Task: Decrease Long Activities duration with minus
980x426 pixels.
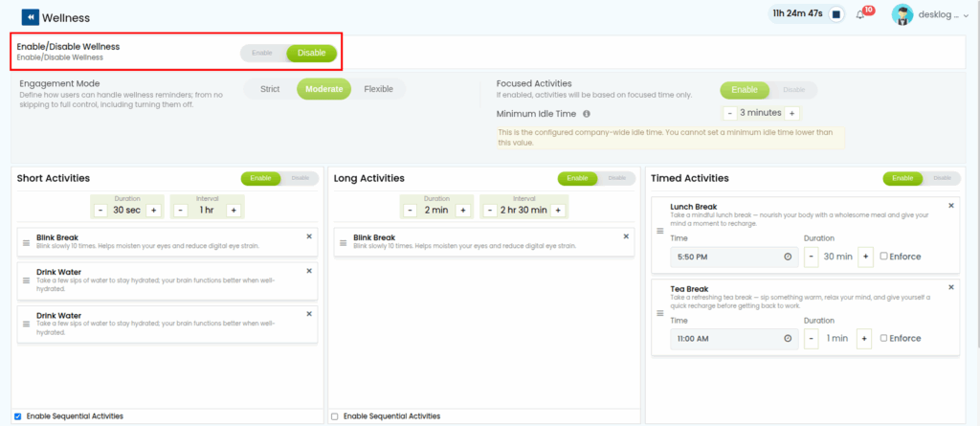Action: click(410, 210)
